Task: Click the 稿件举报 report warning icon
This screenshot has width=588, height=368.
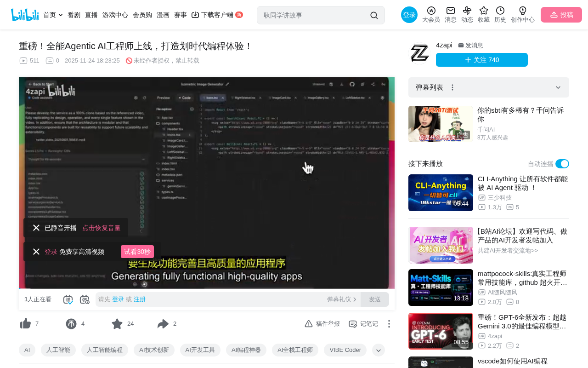Action: [x=309, y=324]
